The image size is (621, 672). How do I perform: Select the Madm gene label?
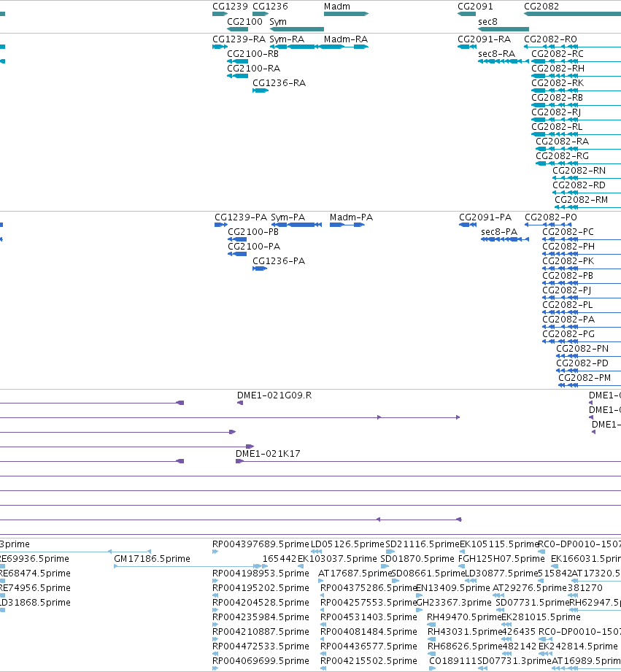click(x=337, y=7)
